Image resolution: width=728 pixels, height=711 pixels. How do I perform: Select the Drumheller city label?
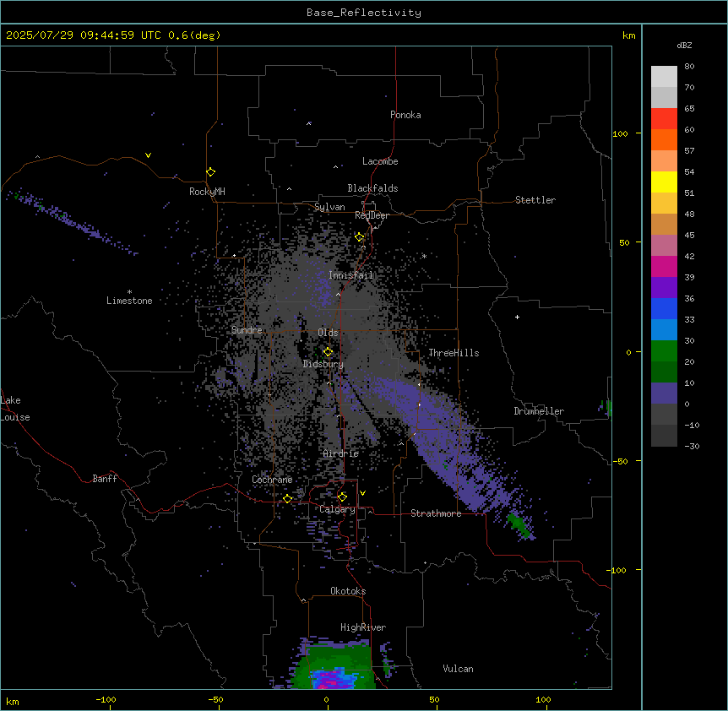539,411
